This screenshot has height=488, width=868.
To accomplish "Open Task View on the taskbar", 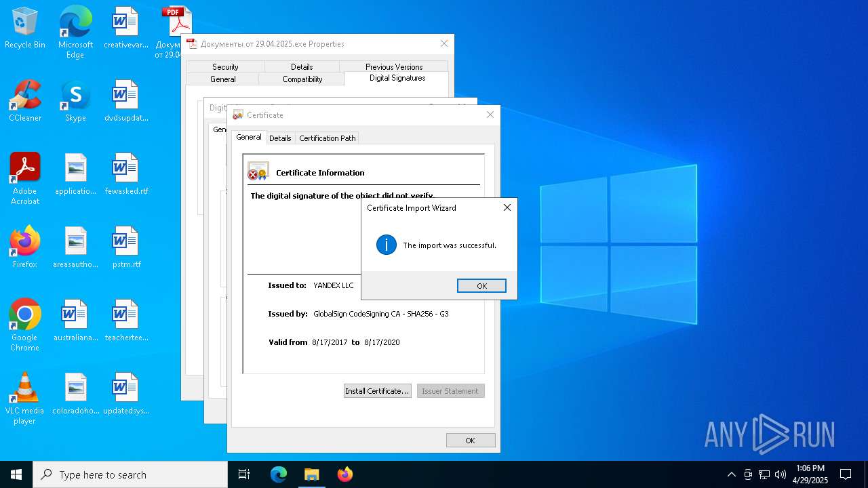I will [x=244, y=474].
